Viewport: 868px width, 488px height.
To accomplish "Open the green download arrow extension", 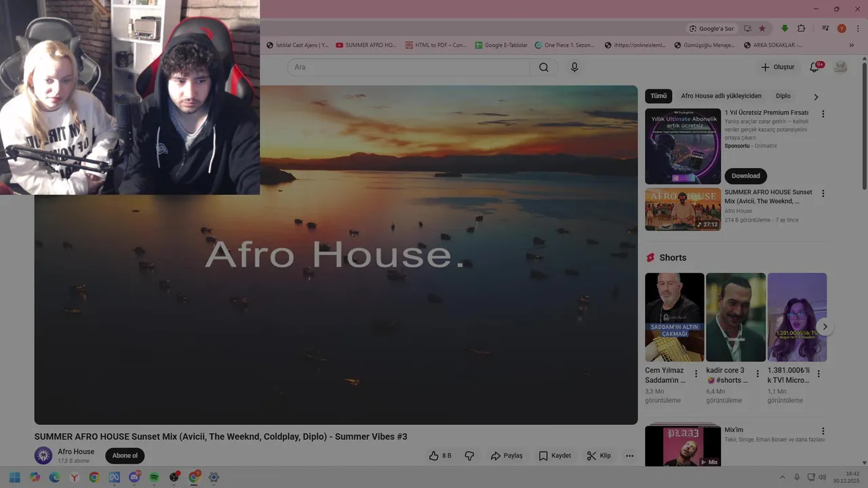I will coord(785,28).
